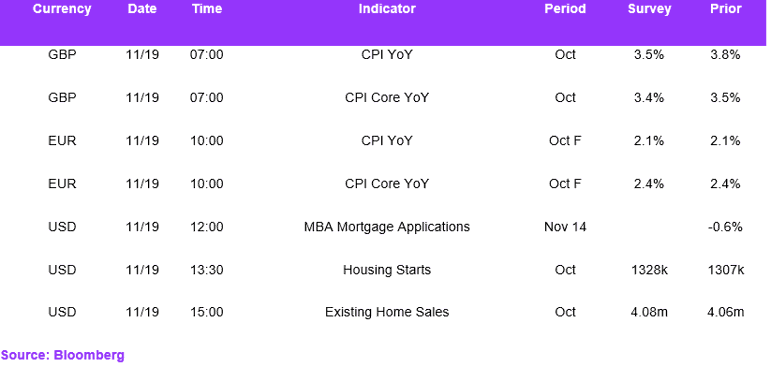Select the first EUR currency cell
This screenshot has width=770, height=367.
point(62,141)
